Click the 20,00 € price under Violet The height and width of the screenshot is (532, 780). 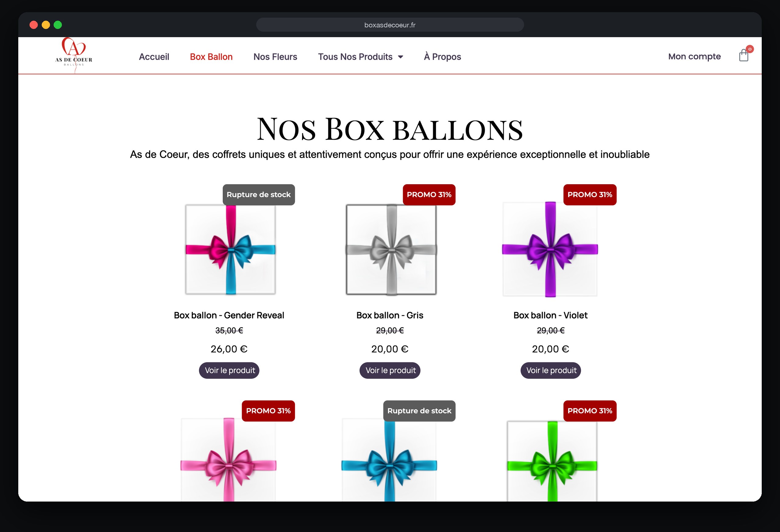pyautogui.click(x=551, y=349)
